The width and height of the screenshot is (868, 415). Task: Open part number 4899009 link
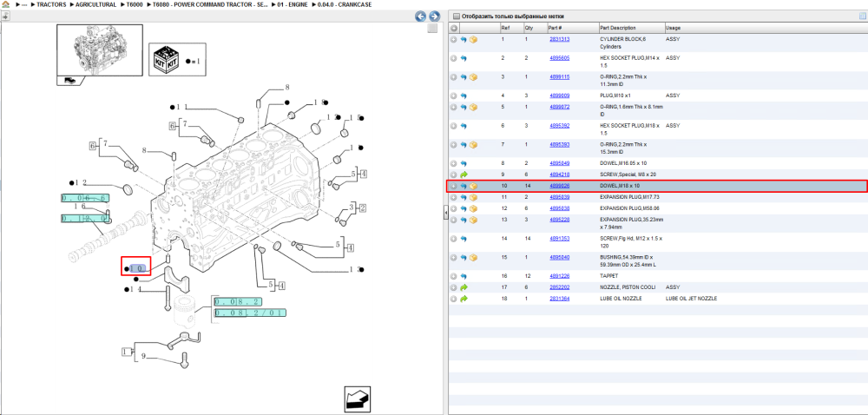point(559,96)
